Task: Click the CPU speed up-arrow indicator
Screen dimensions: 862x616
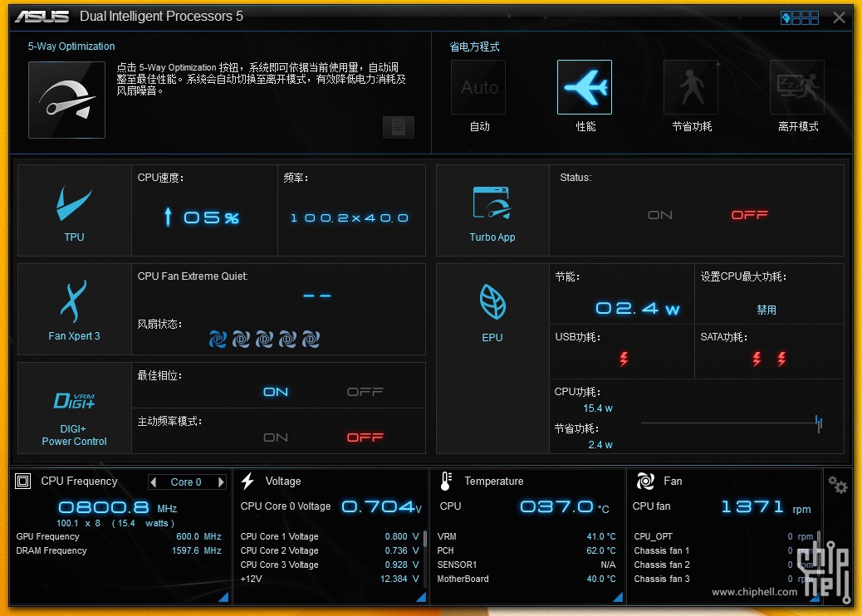Action: (169, 217)
